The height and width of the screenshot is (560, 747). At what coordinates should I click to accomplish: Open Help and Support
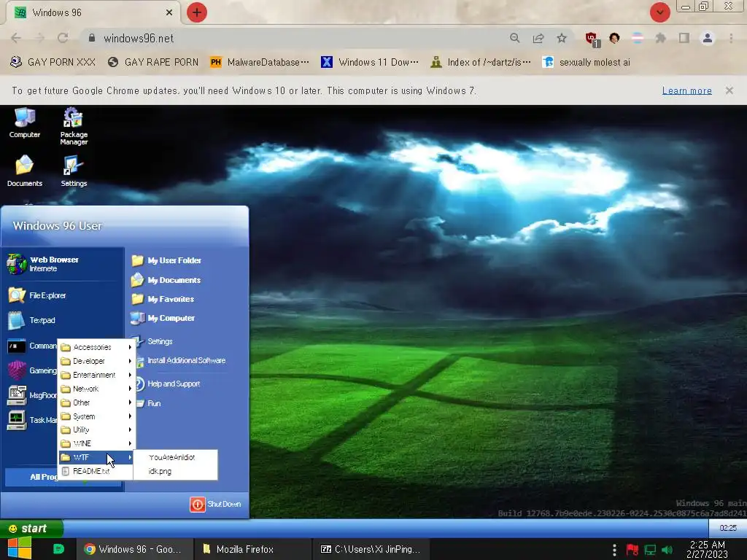click(x=168, y=384)
